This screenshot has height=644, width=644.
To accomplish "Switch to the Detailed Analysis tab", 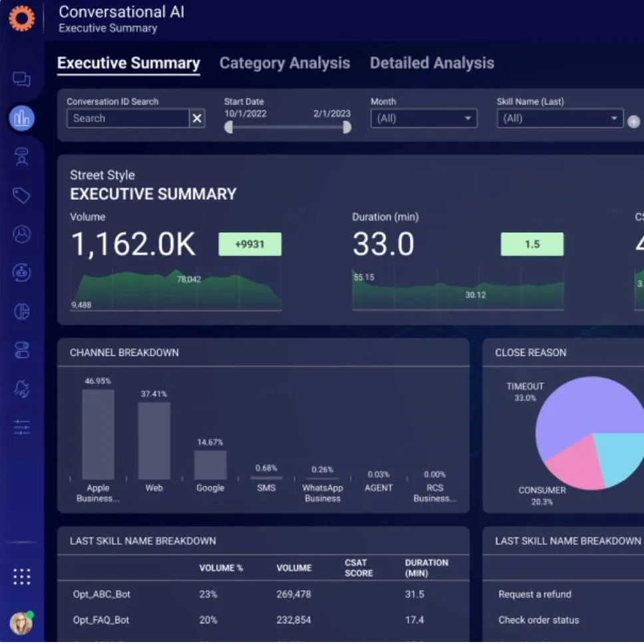I will [432, 63].
